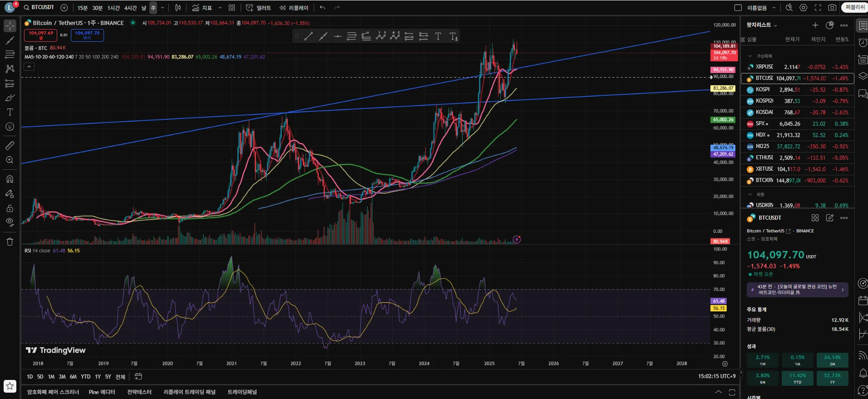This screenshot has height=399, width=868.
Task: Open the 얼러트 alert creation button
Action: tap(258, 8)
